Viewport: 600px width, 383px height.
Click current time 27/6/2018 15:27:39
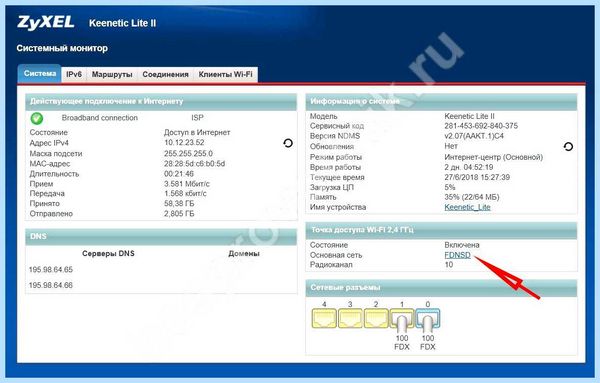tap(477, 178)
